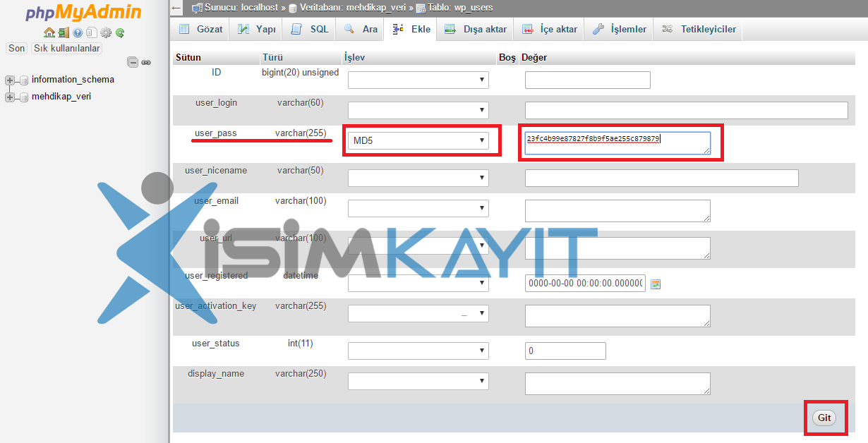Image resolution: width=868 pixels, height=443 pixels.
Task: Open function dropdown for user_registered row
Action: click(x=418, y=284)
